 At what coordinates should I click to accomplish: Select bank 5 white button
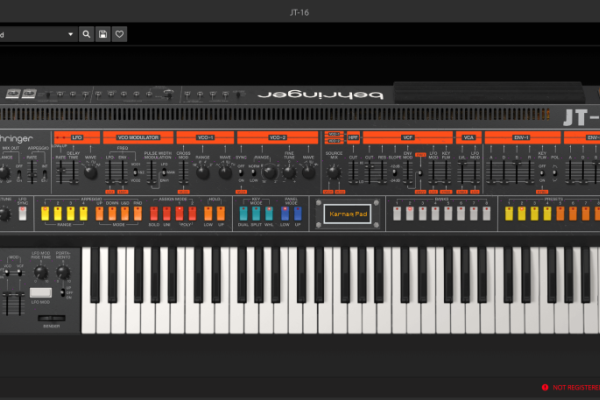448,214
